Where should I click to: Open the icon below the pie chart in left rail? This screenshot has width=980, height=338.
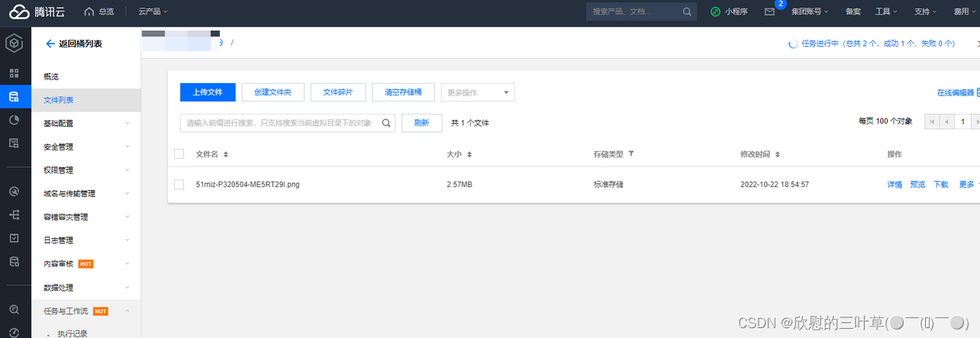[14, 143]
